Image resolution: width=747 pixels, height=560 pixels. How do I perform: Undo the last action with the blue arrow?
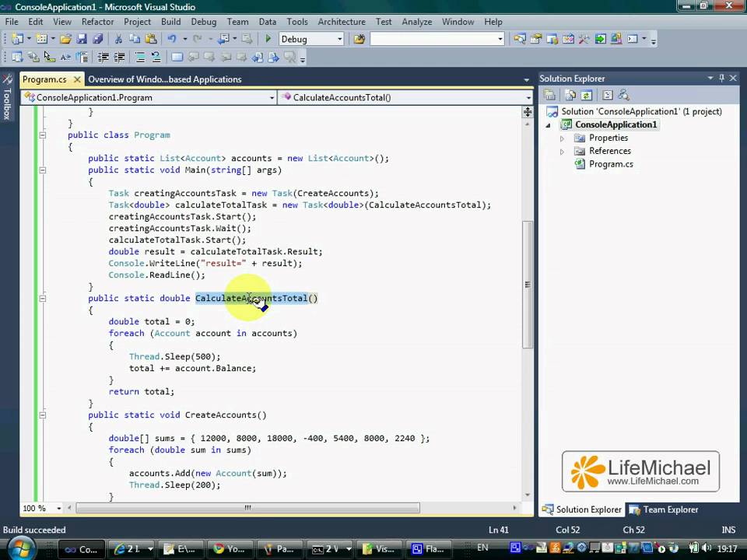[172, 39]
